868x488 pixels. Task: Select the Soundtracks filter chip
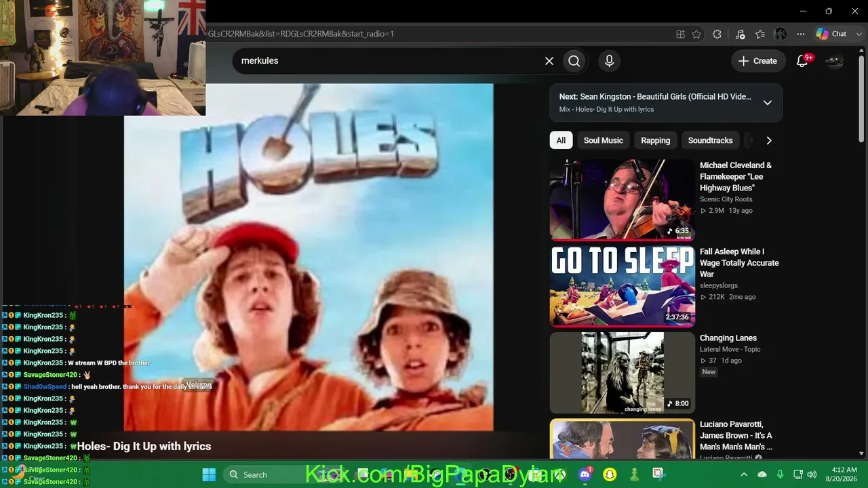pyautogui.click(x=710, y=140)
